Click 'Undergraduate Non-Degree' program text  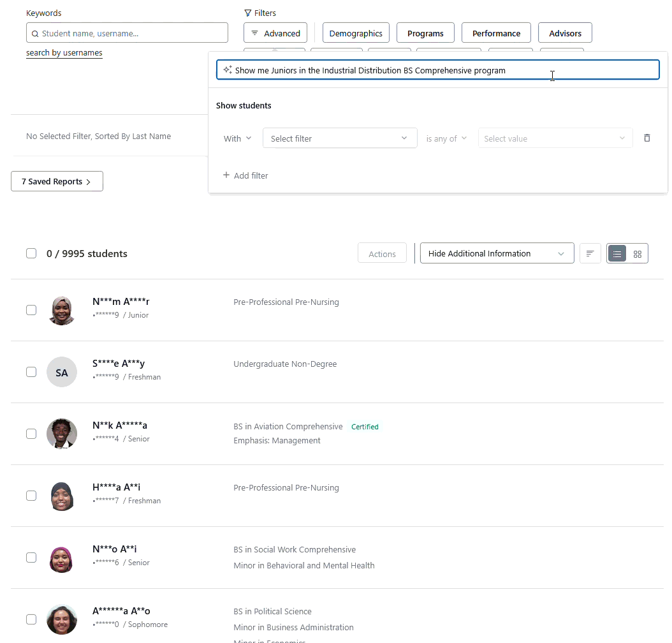point(285,364)
